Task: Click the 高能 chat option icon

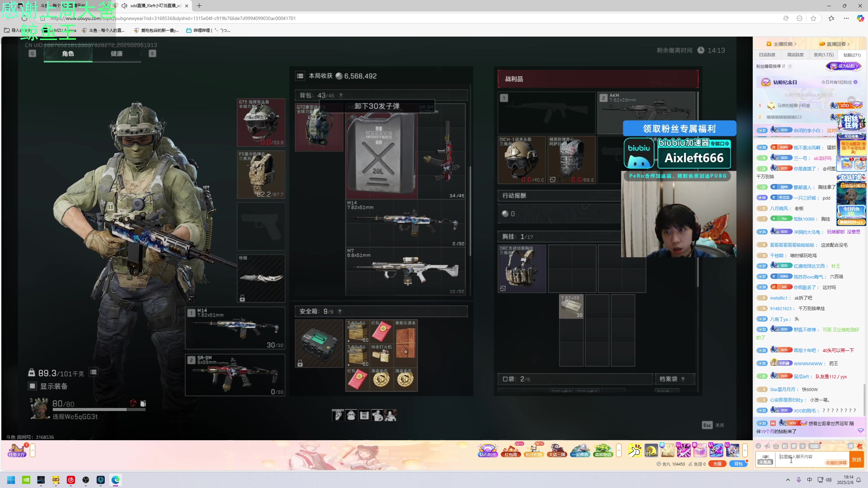Action: [814, 446]
